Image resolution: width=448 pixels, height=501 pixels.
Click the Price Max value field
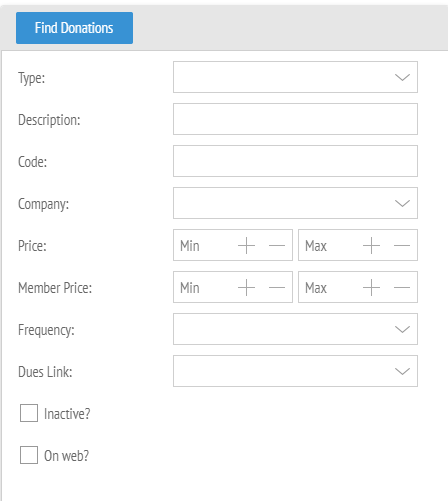click(x=330, y=245)
